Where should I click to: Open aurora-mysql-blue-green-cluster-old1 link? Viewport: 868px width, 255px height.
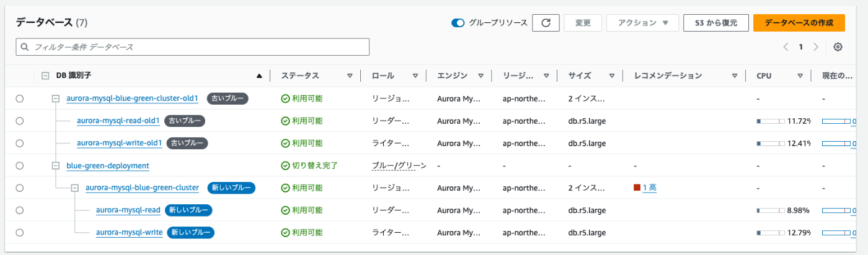[133, 98]
